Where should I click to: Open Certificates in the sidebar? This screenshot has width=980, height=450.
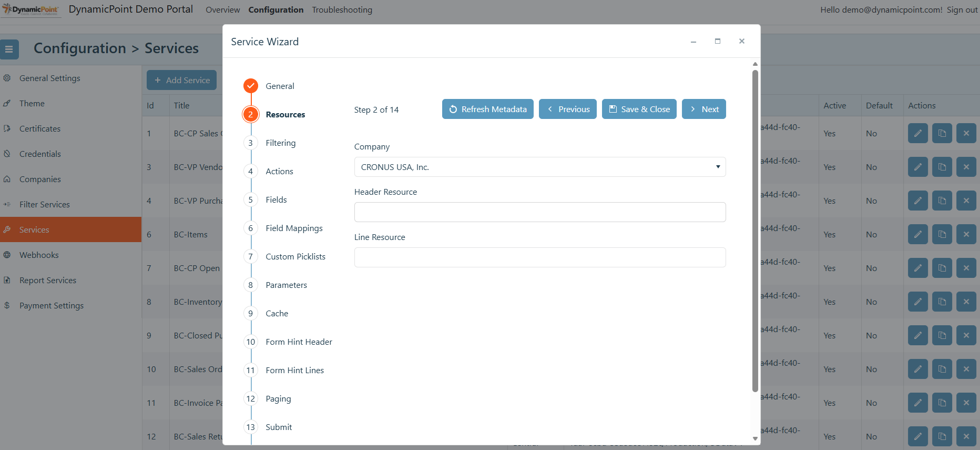(x=39, y=128)
